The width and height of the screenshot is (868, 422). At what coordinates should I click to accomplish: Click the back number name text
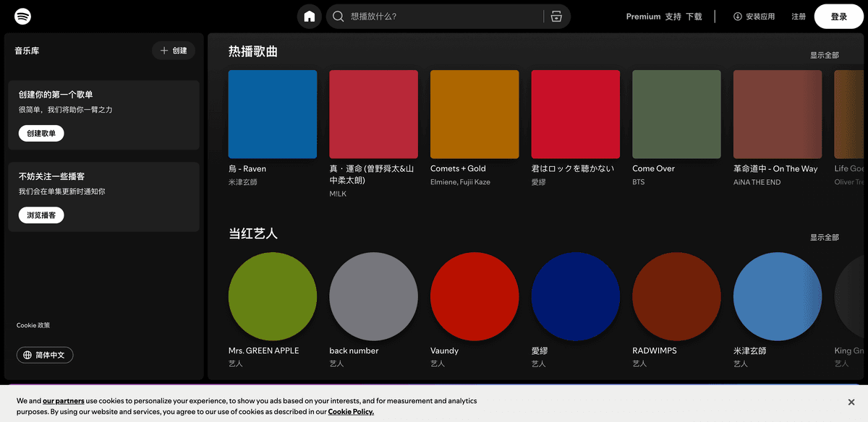click(354, 351)
